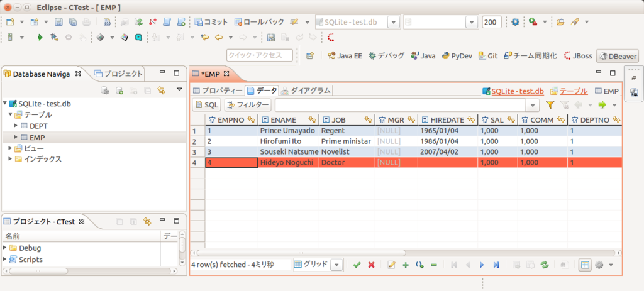Click the horizontal scrollbar under the data grid
The image size is (644, 291).
tap(301, 253)
